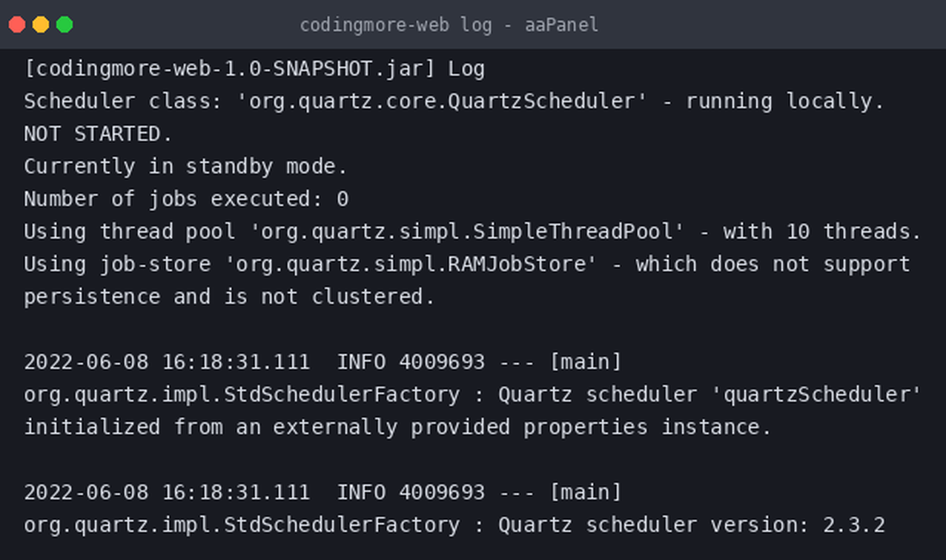This screenshot has width=946, height=560.
Task: Click the 'persistence and is not clustered.' line
Action: (229, 297)
